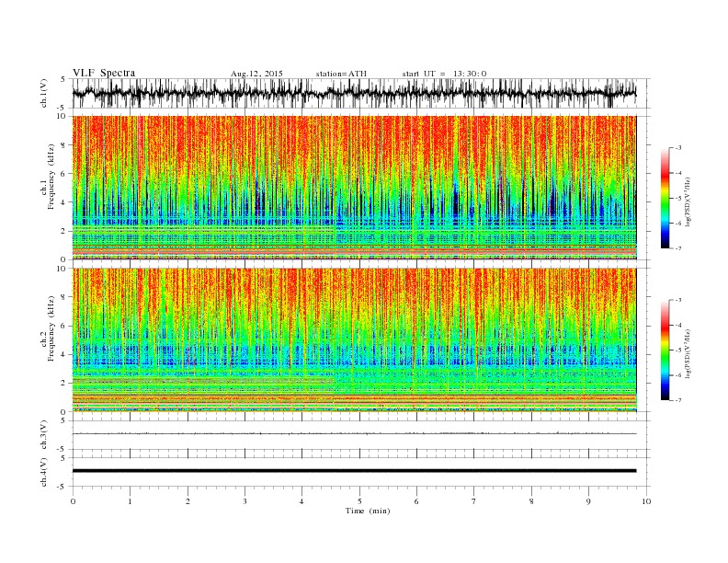Image resolution: width=728 pixels, height=563 pixels.
Task: Click the '3' minute tick label
Action: (x=245, y=501)
